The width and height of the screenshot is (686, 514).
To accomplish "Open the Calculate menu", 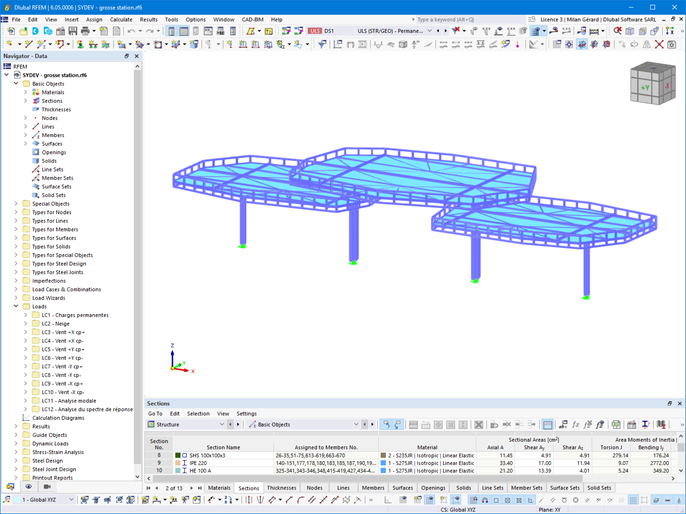I will click(121, 20).
